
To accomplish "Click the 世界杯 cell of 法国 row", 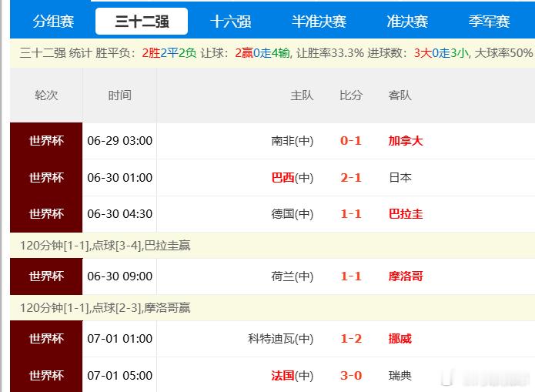I will click(x=46, y=375).
